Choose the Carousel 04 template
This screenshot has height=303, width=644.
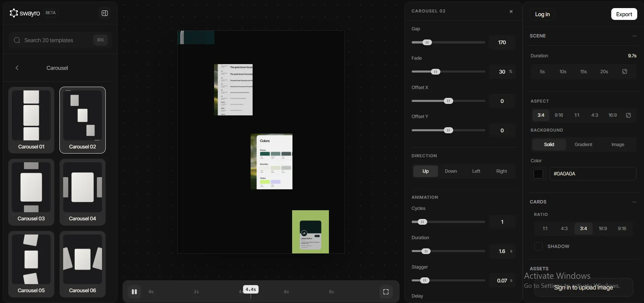[82, 192]
